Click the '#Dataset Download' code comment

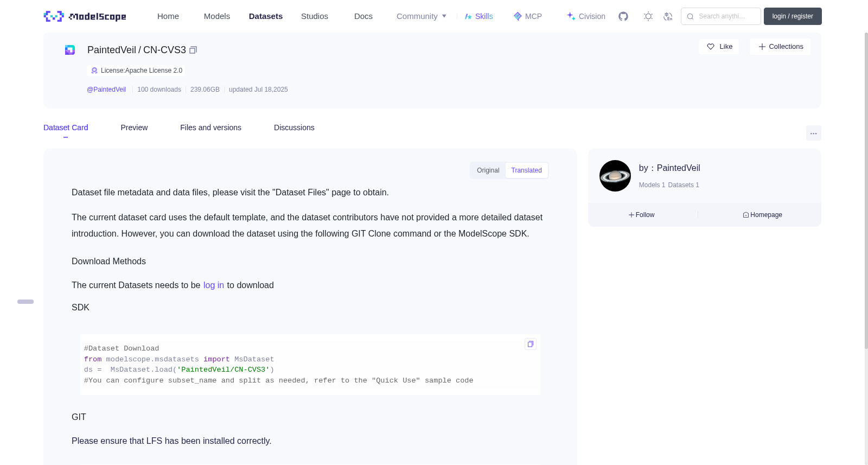[122, 348]
